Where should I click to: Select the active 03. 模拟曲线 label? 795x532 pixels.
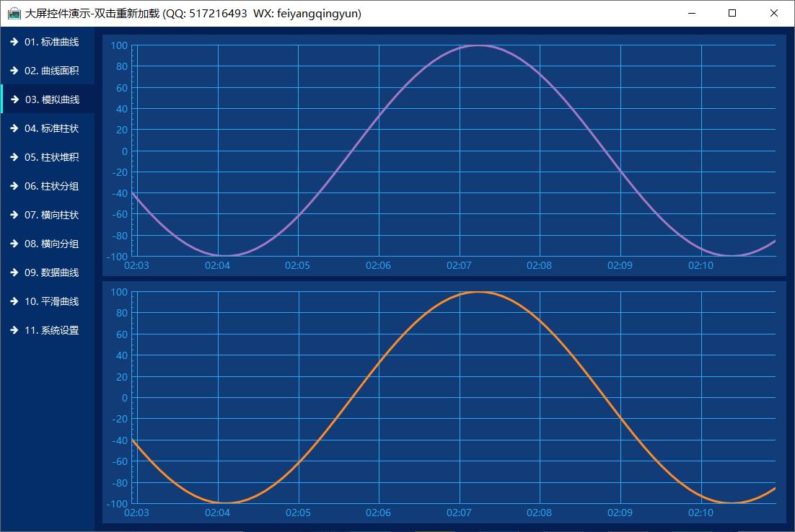click(x=52, y=99)
